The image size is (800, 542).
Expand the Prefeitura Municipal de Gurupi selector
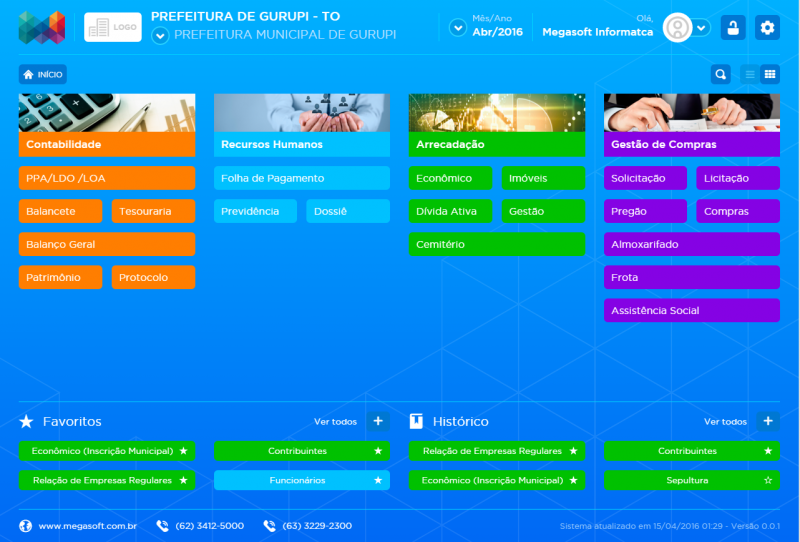click(160, 35)
